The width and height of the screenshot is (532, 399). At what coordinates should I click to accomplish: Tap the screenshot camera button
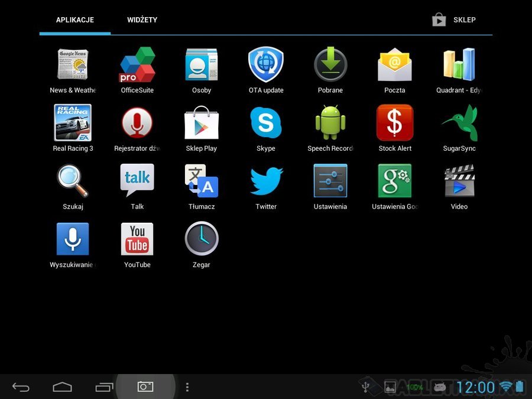tap(145, 387)
